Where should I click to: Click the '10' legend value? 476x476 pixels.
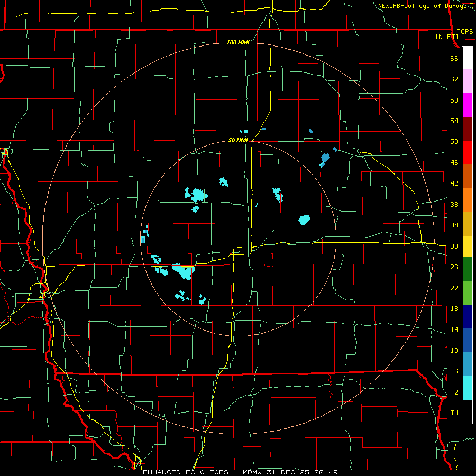[x=454, y=350]
